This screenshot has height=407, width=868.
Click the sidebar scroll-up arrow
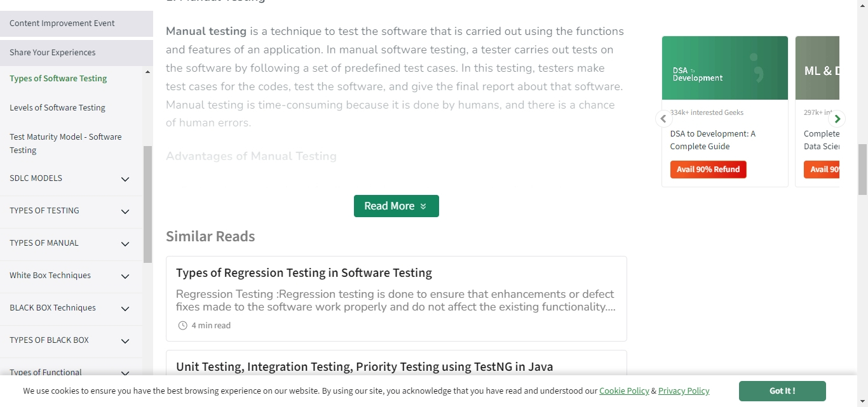[x=148, y=72]
